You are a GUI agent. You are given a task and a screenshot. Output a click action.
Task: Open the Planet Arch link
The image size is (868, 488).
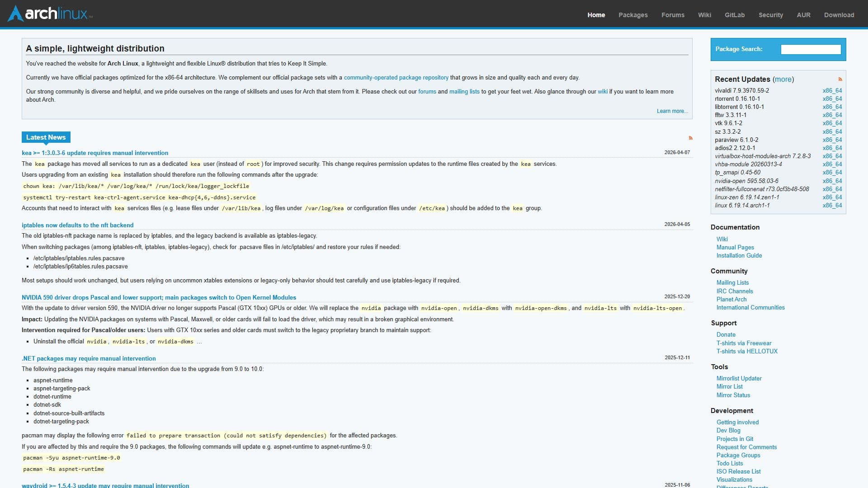point(731,300)
